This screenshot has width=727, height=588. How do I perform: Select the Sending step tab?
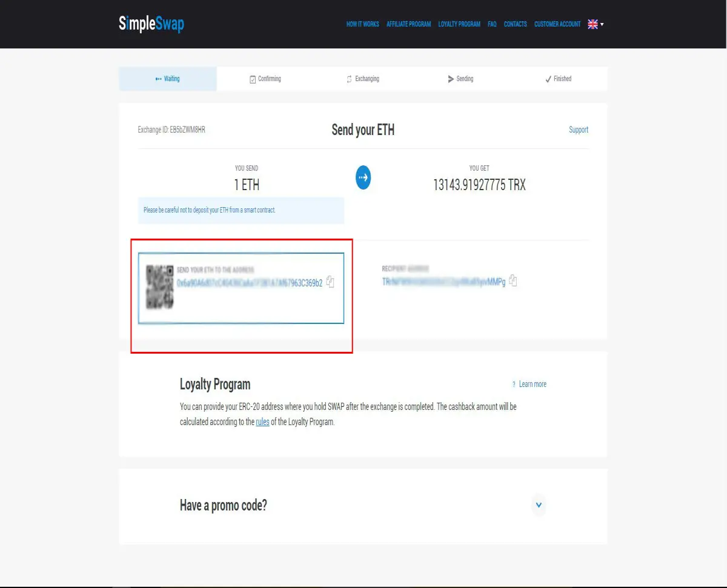point(460,79)
